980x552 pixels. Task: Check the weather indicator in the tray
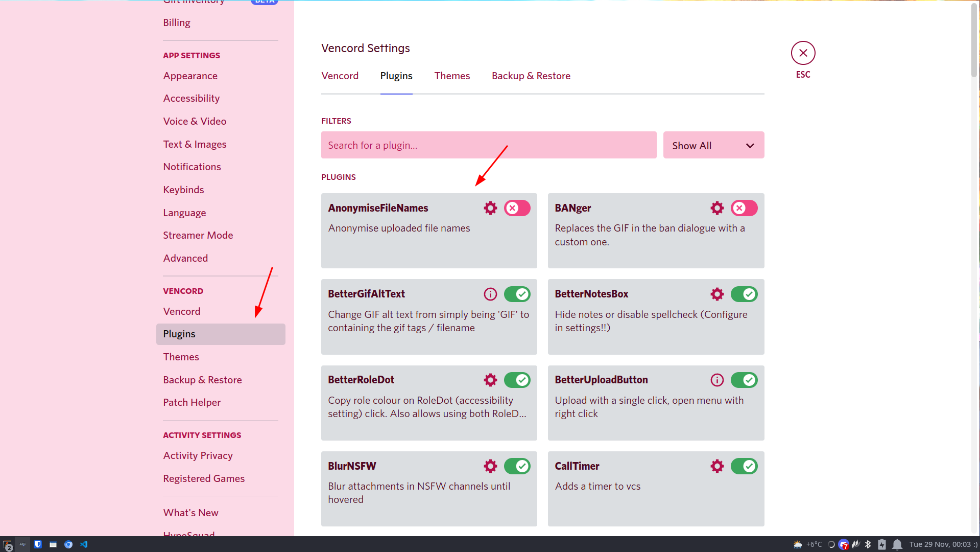[x=807, y=544]
